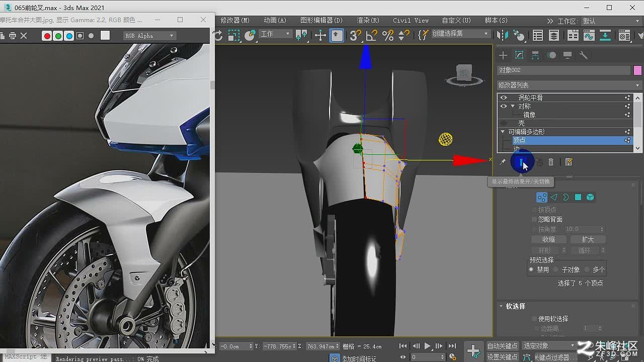Toggle percent snap in the toolbar
Image resolution: width=644 pixels, height=362 pixels.
[x=388, y=35]
